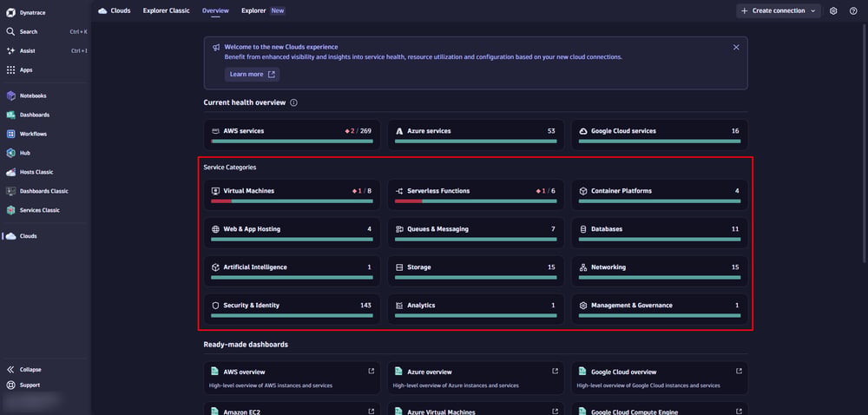
Task: Click the AWS services health progress bar
Action: 293,142
